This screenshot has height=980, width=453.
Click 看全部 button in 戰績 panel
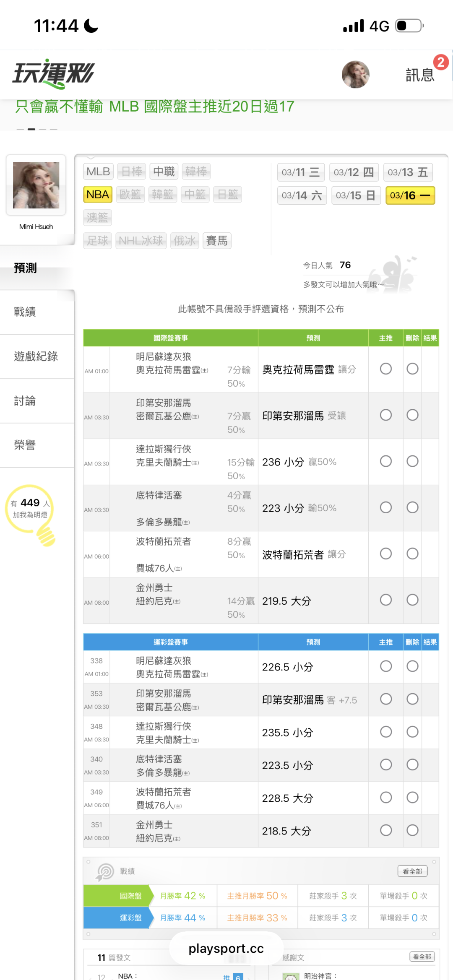tap(412, 871)
